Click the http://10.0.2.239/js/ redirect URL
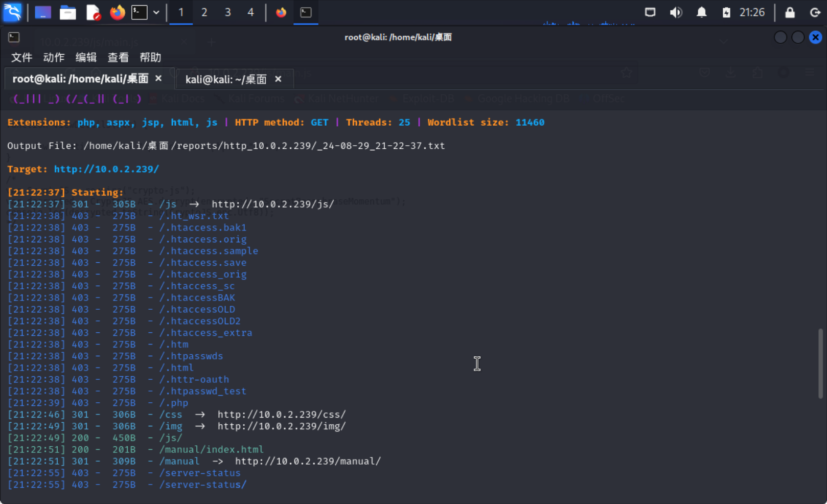827x504 pixels. 273,204
